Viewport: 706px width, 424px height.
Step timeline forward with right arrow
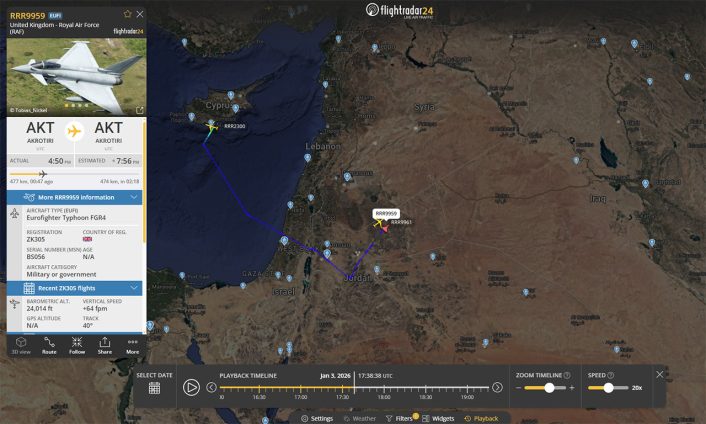[497, 387]
